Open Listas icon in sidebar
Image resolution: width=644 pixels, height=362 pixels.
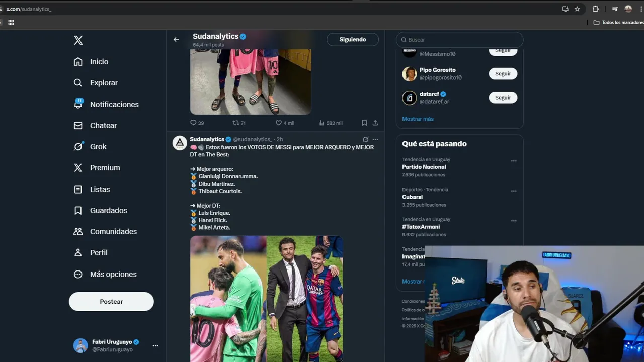[78, 190]
